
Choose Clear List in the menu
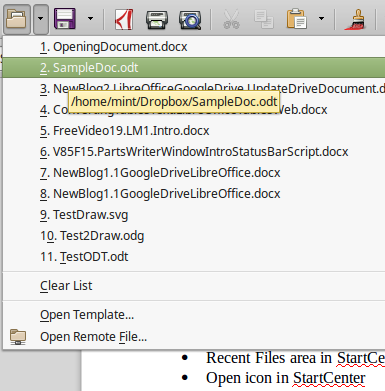[x=194, y=286]
